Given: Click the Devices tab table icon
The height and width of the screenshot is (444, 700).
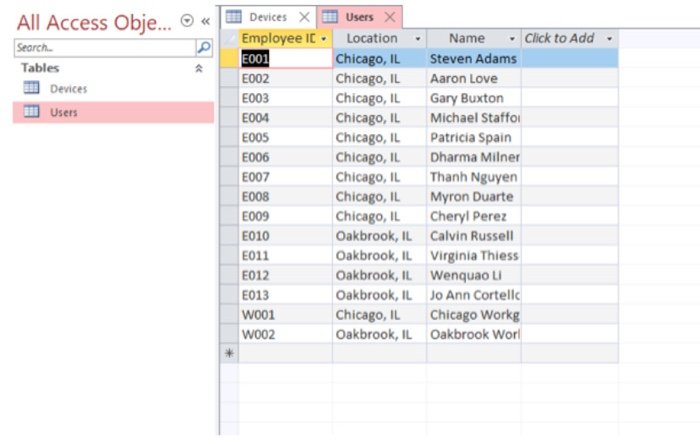Looking at the screenshot, I should tap(233, 17).
